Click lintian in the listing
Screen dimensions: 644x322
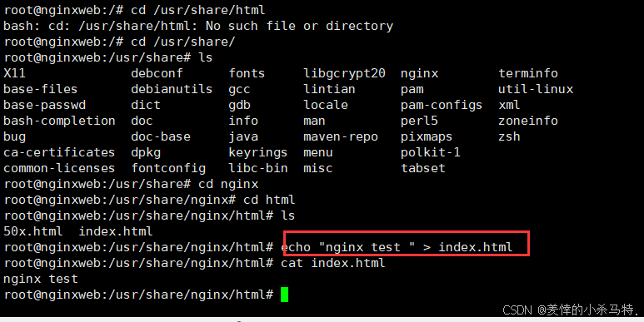coord(329,89)
